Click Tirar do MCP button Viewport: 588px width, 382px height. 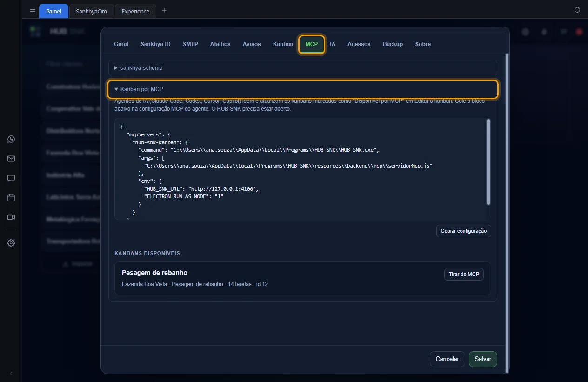pyautogui.click(x=464, y=275)
